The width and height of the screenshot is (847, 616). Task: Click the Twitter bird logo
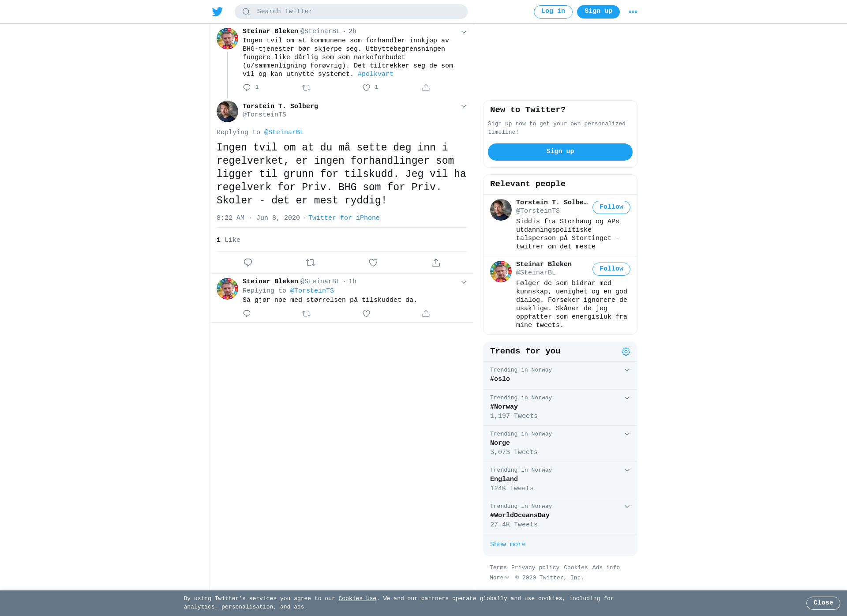coord(217,11)
